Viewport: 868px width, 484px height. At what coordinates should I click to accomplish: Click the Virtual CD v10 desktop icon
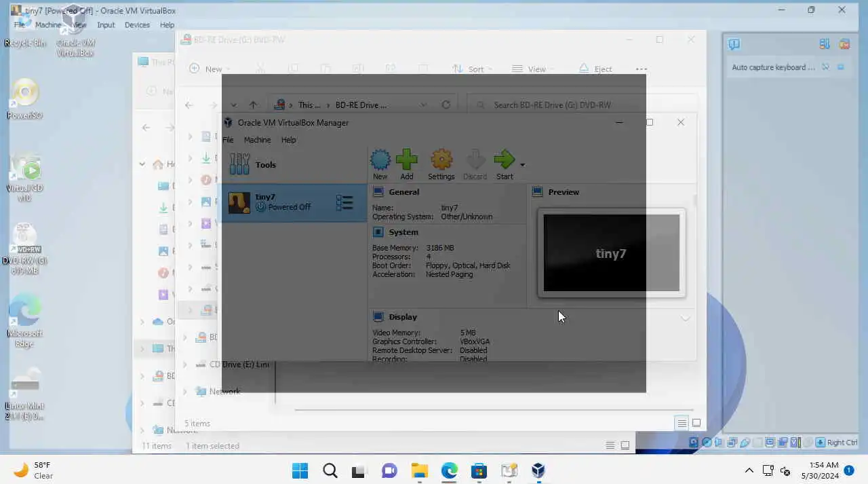pos(25,178)
